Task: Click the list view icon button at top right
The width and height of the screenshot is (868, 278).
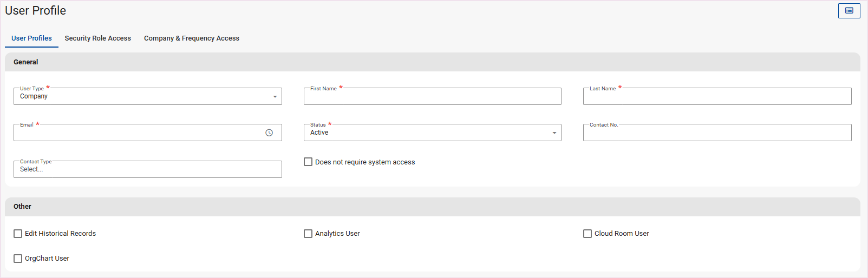Action: click(x=849, y=11)
